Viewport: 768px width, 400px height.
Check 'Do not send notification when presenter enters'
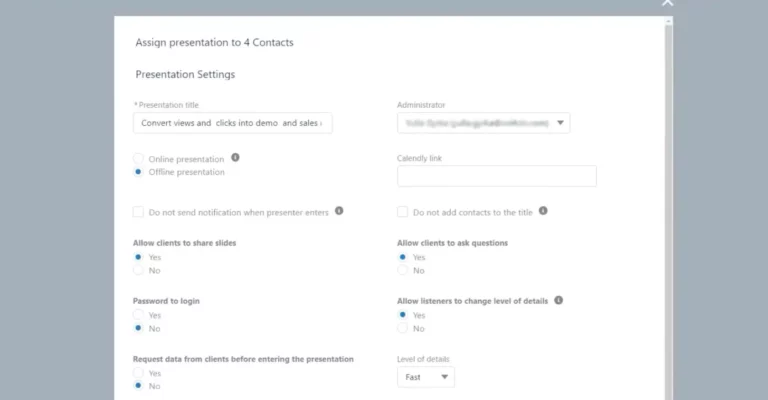138,212
